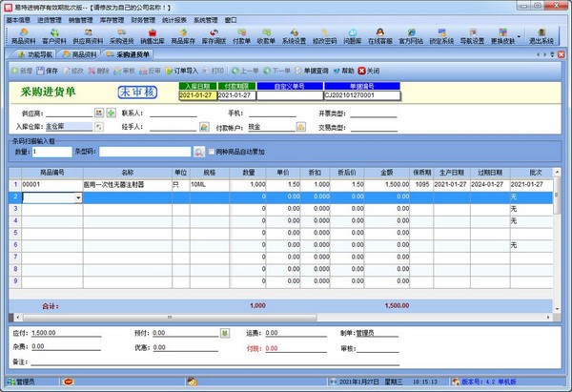Open 客户资料 toolbar icon
Screen dimensions: 572x392
click(54, 36)
